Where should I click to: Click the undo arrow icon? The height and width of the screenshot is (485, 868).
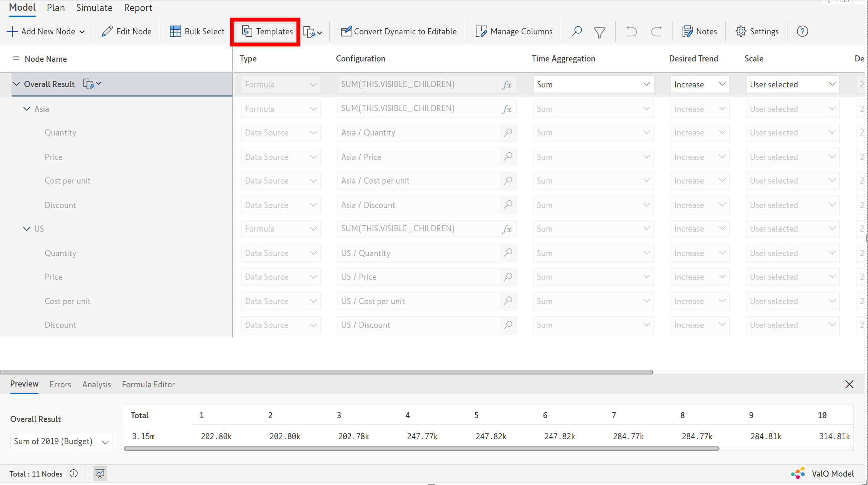[x=631, y=31]
